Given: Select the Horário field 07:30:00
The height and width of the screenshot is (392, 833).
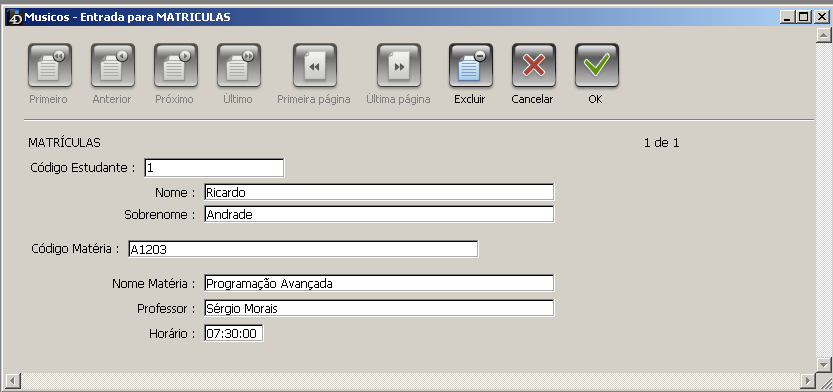Looking at the screenshot, I should [234, 334].
